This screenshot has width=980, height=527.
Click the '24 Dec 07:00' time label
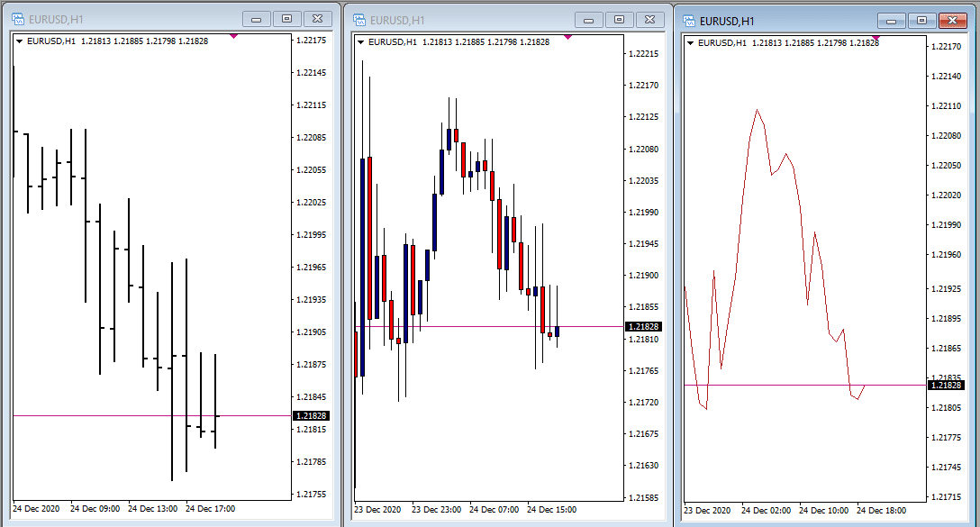coord(494,510)
